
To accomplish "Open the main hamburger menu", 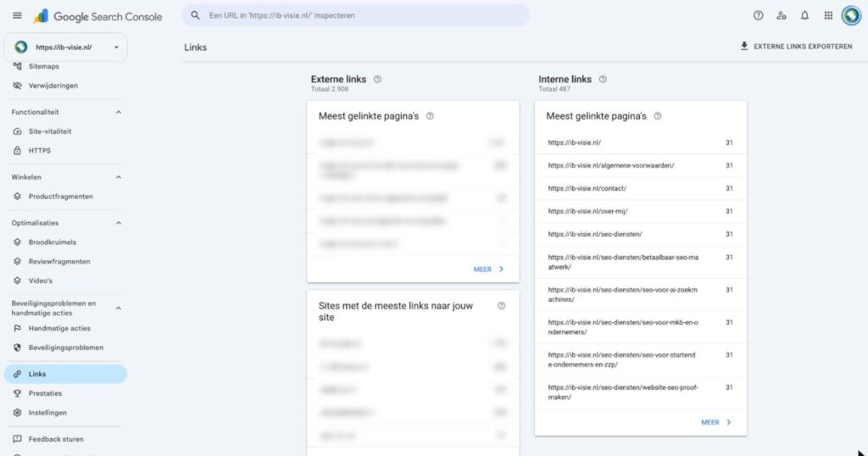I will [17, 15].
